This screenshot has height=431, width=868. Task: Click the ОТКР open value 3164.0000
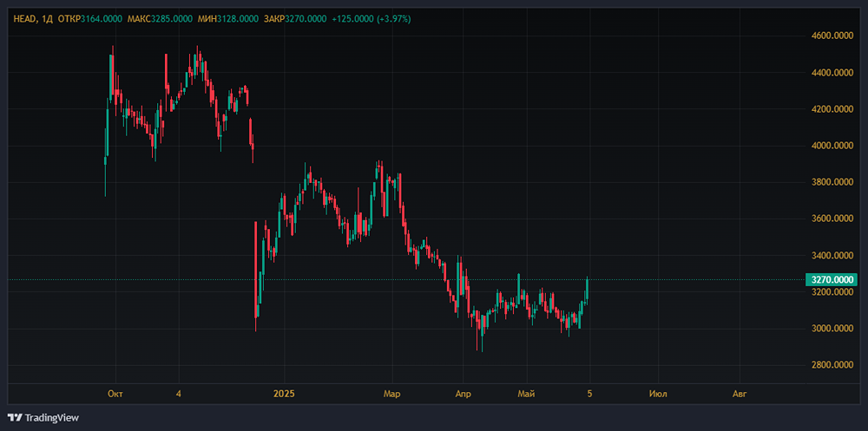(101, 19)
